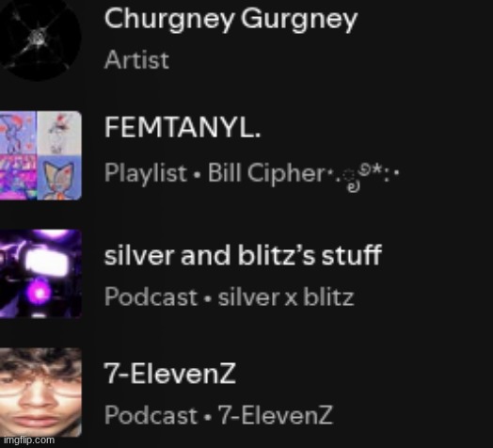Click silver x blitz publisher name
Viewport: 493px width, 448px height.
point(286,296)
